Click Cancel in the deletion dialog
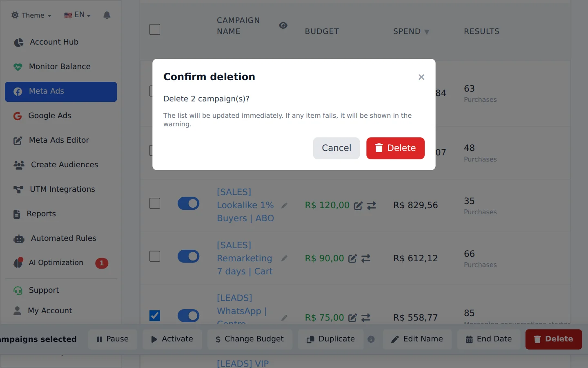This screenshot has height=368, width=588. pos(336,148)
